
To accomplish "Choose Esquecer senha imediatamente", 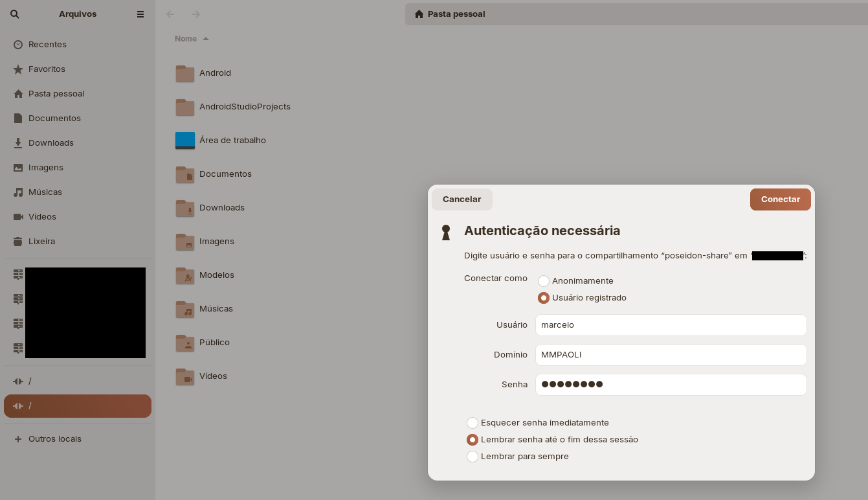I will pos(473,423).
